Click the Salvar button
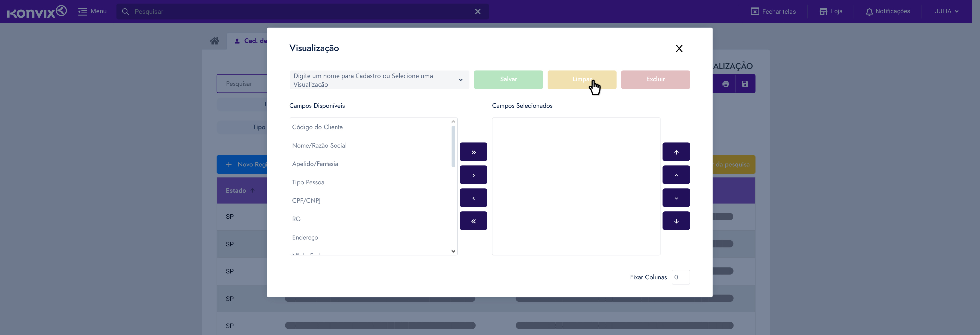The image size is (980, 335). (508, 79)
